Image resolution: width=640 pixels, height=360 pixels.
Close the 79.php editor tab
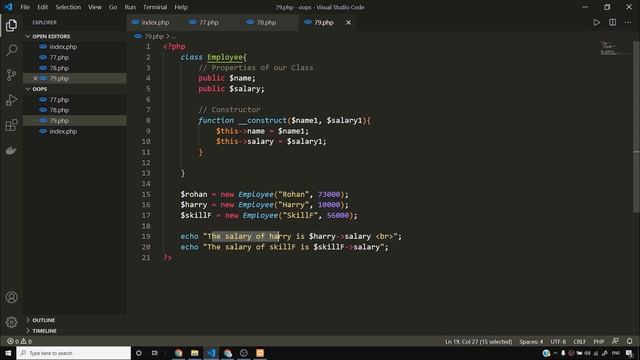click(x=348, y=22)
